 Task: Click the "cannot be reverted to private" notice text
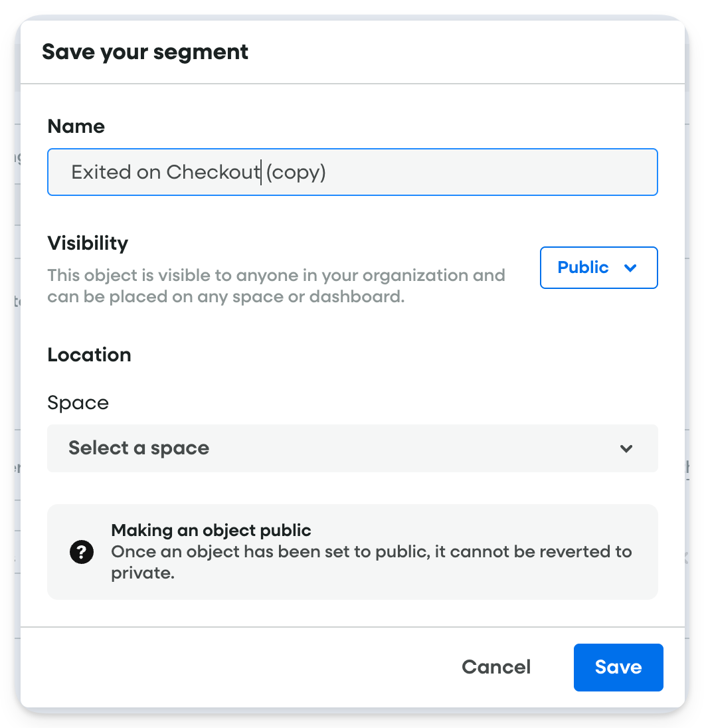(x=371, y=561)
